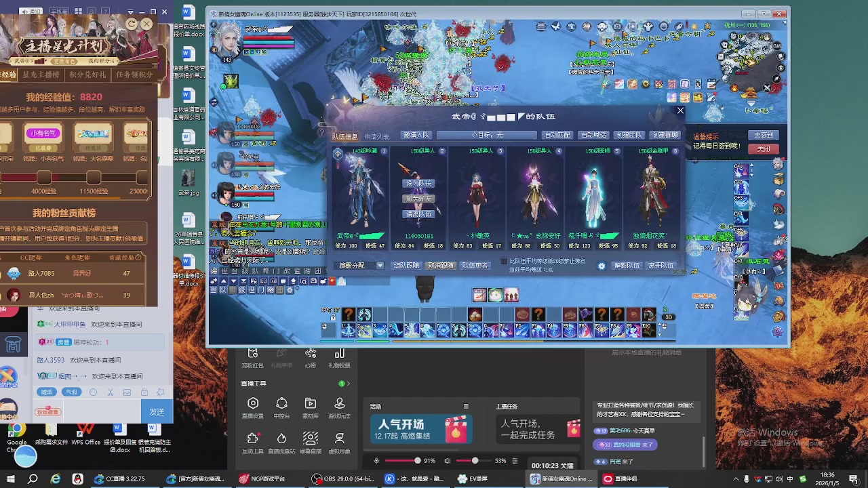Switch to OBS 29.0.0 taskbar window

tap(343, 479)
